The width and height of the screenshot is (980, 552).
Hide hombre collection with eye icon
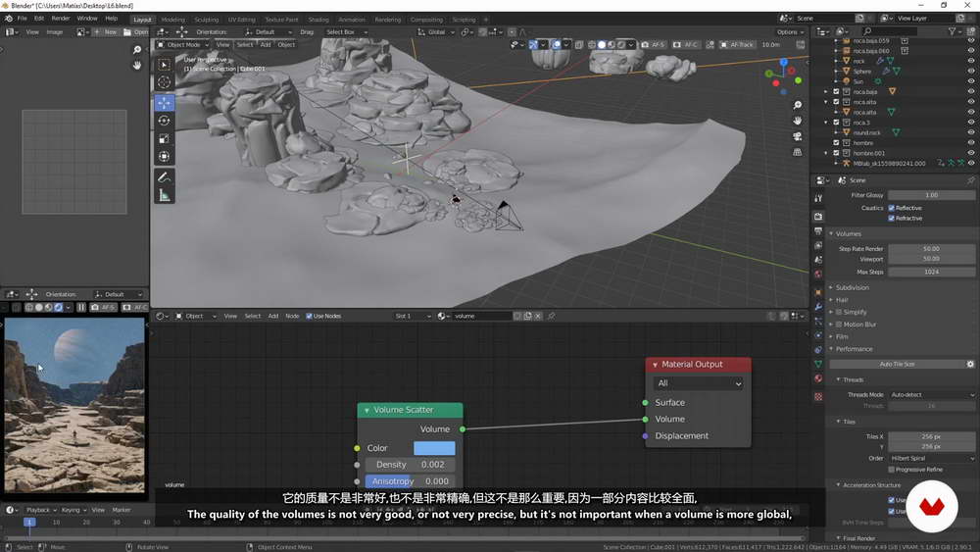coord(970,143)
